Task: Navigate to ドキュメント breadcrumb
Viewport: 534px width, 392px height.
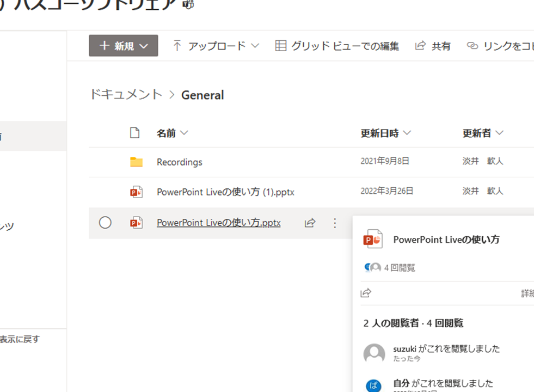Action: point(126,95)
